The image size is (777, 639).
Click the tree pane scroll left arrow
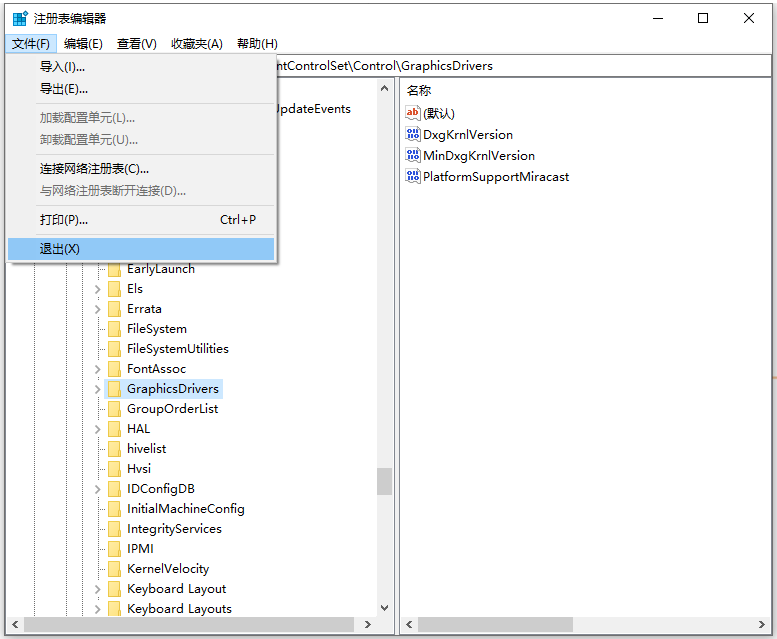[15, 625]
